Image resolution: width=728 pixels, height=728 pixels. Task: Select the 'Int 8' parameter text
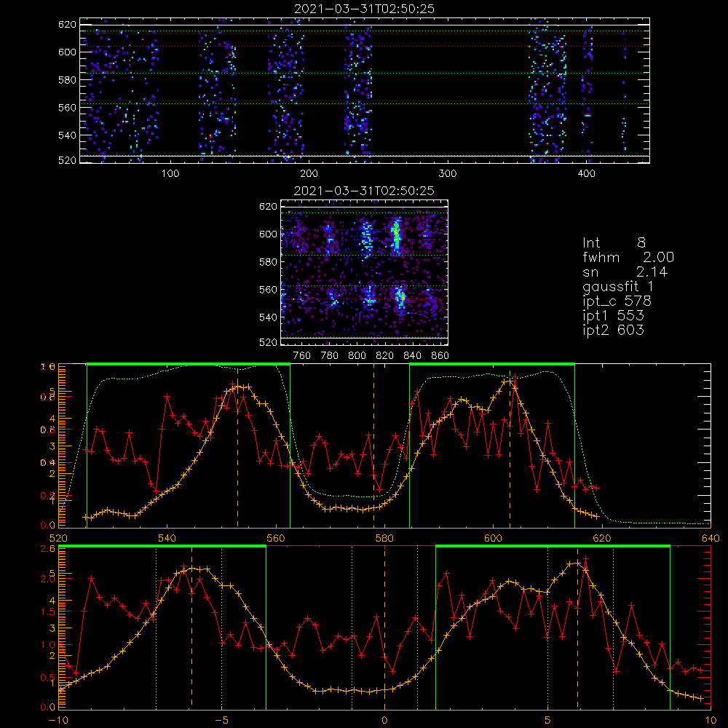click(x=614, y=243)
